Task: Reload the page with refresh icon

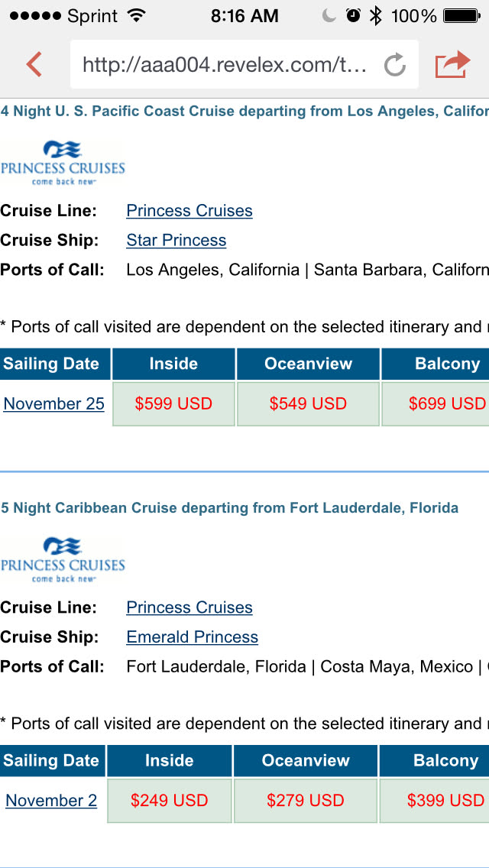Action: click(x=394, y=65)
